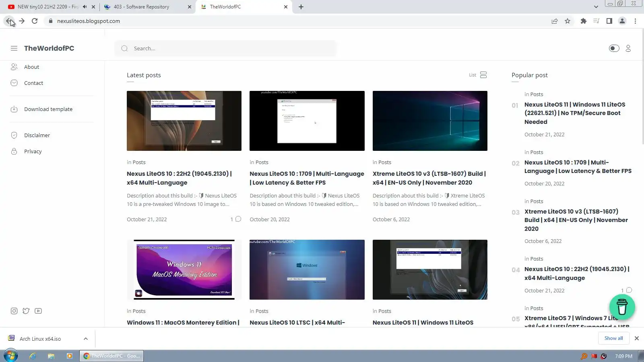This screenshot has height=362, width=644.
Task: Open the Chrome extensions puzzle icon
Action: coord(583,21)
